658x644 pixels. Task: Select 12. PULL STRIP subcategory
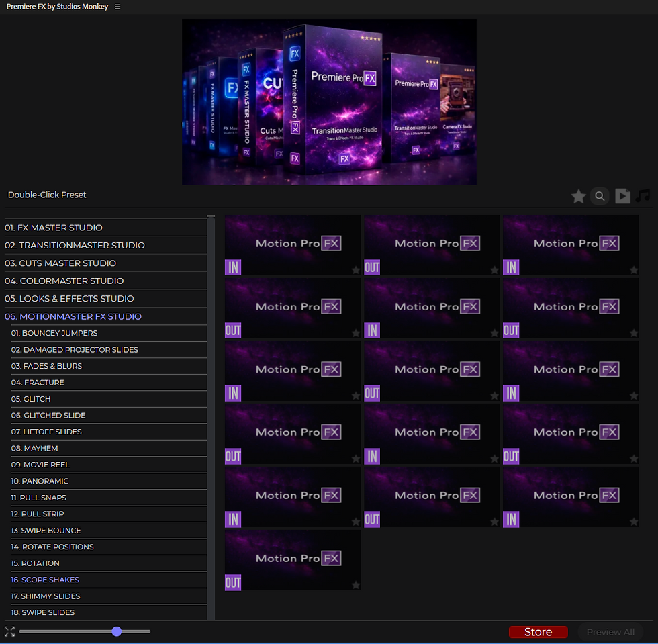pyautogui.click(x=109, y=514)
